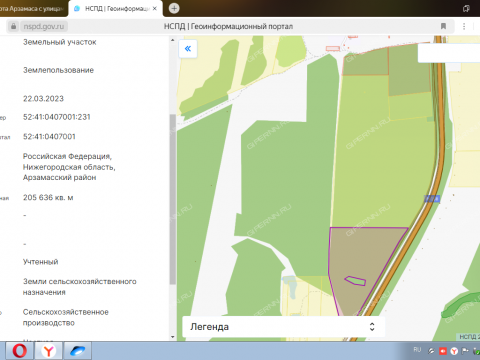Select cadastral quarter 52:41:0407001

[x=49, y=137]
